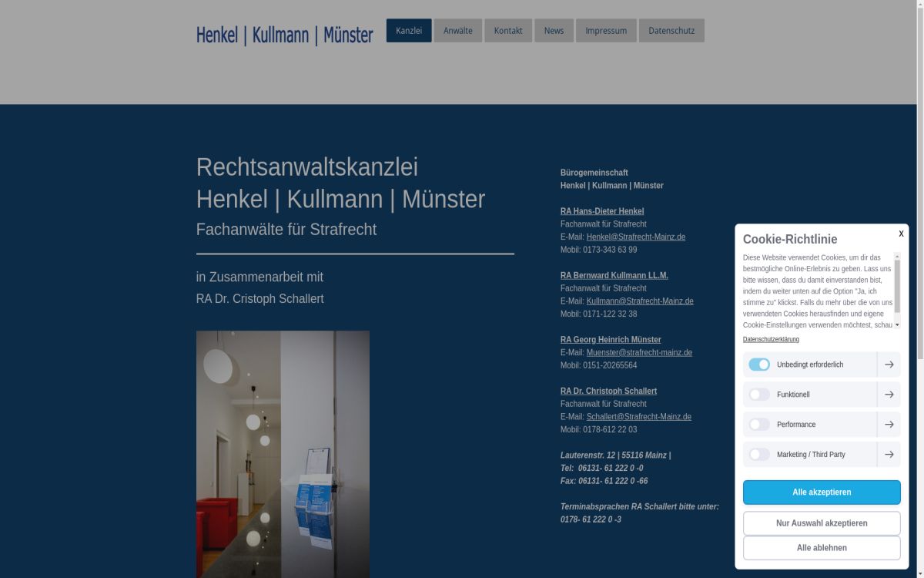Open the Impressum page
This screenshot has height=578, width=924.
coord(605,31)
